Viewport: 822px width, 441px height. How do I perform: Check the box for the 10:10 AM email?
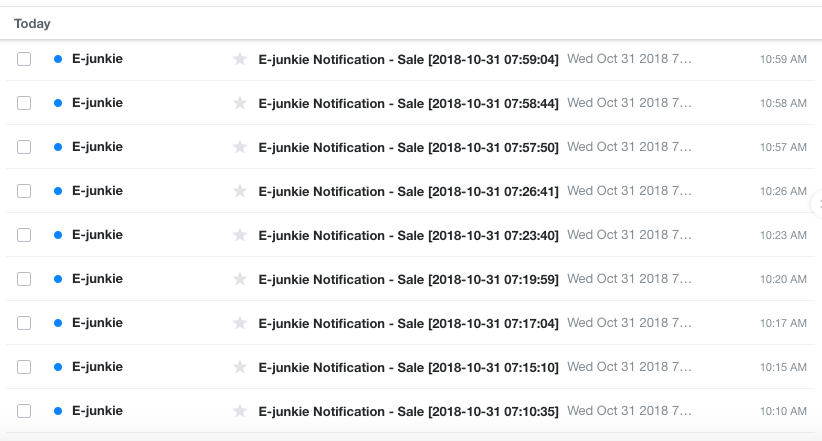[24, 411]
